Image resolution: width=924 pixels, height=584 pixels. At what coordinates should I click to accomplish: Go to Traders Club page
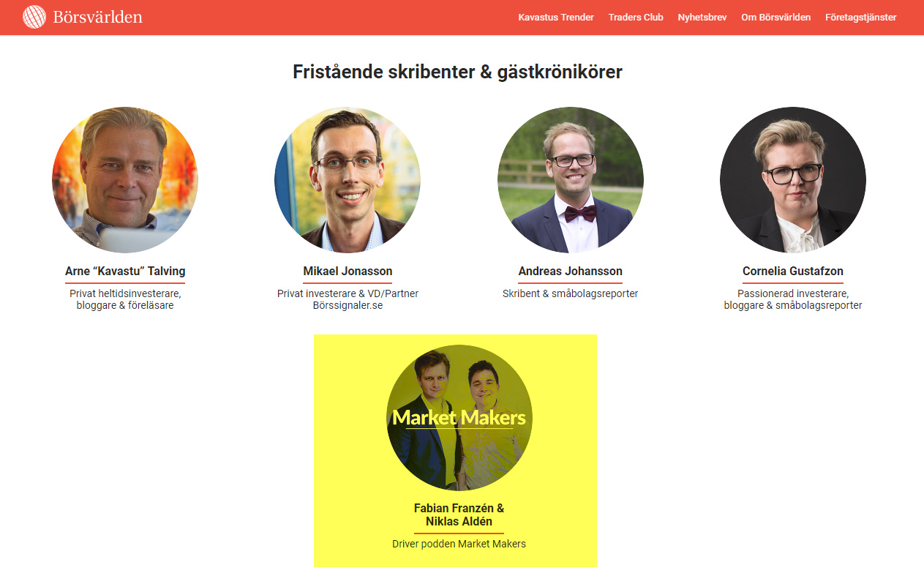tap(636, 17)
